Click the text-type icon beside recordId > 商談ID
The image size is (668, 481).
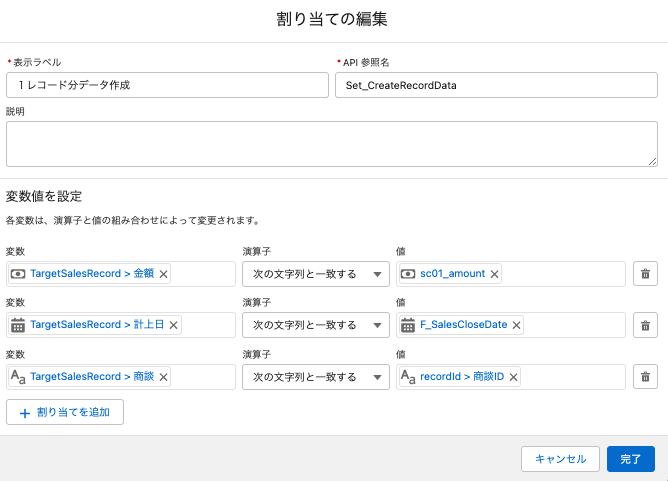tap(408, 377)
